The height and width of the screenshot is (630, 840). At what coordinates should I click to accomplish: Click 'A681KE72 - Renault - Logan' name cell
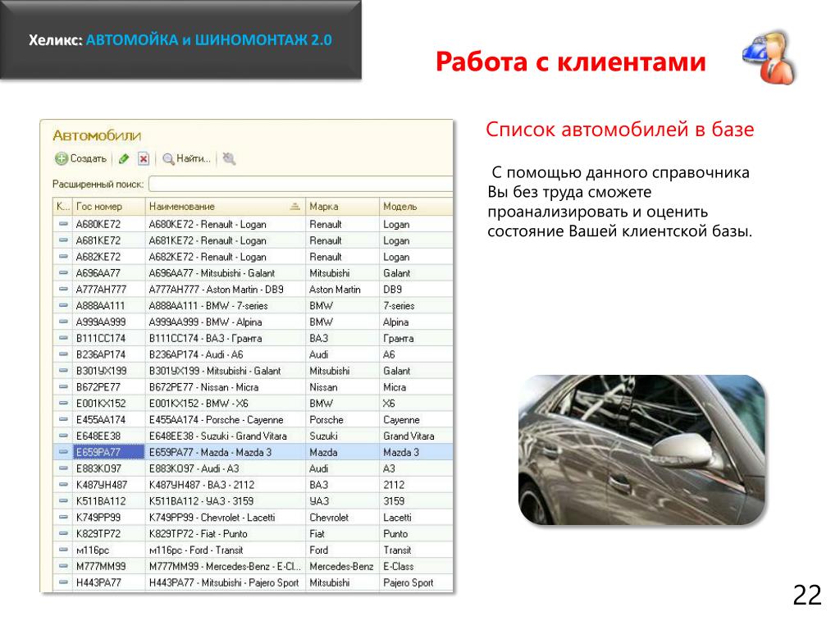tap(225, 240)
